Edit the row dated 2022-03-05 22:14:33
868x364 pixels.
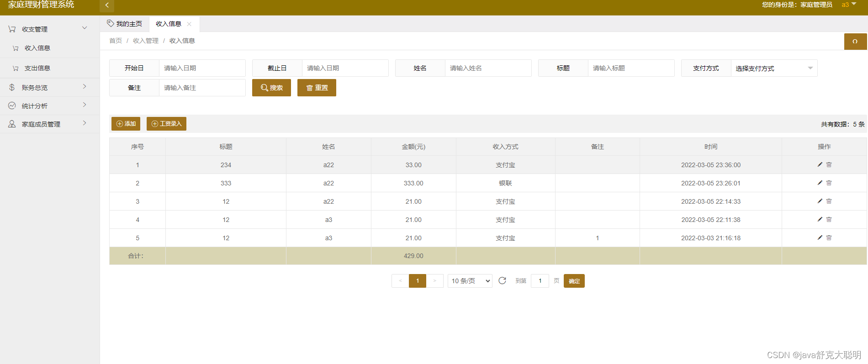(x=820, y=201)
